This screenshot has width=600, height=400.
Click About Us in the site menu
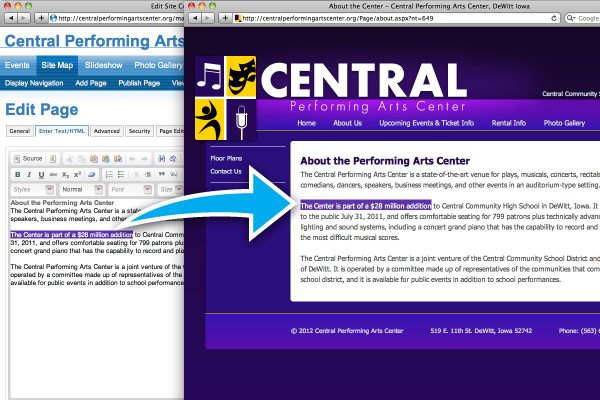[347, 123]
